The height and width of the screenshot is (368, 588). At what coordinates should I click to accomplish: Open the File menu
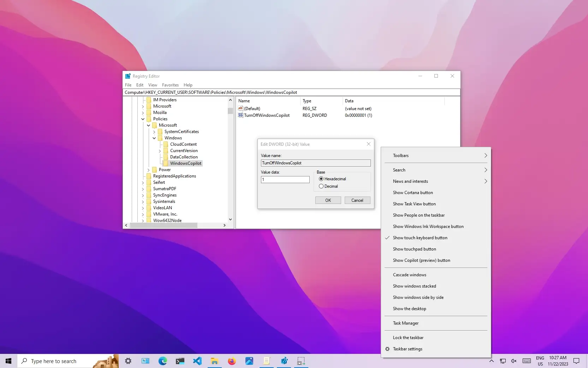[128, 85]
